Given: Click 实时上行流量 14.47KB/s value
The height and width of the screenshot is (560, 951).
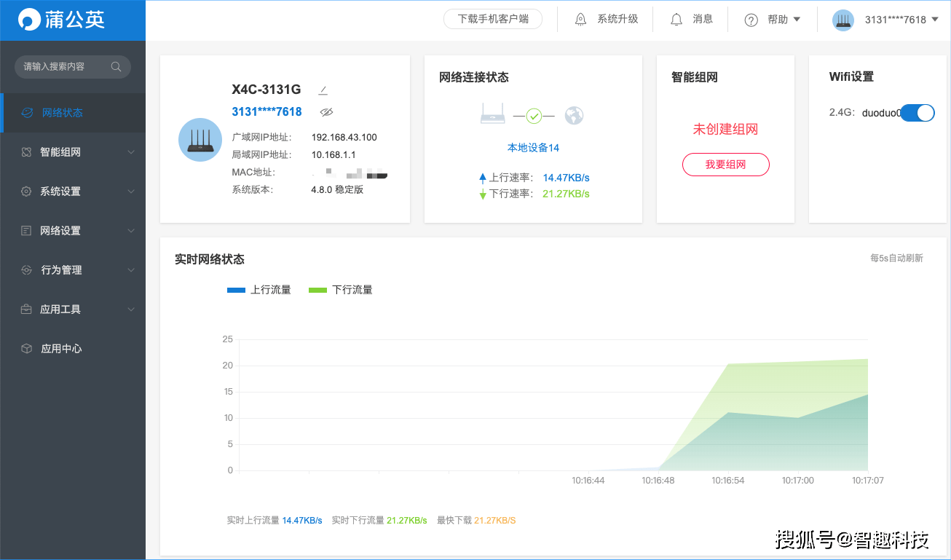Looking at the screenshot, I should tap(302, 521).
